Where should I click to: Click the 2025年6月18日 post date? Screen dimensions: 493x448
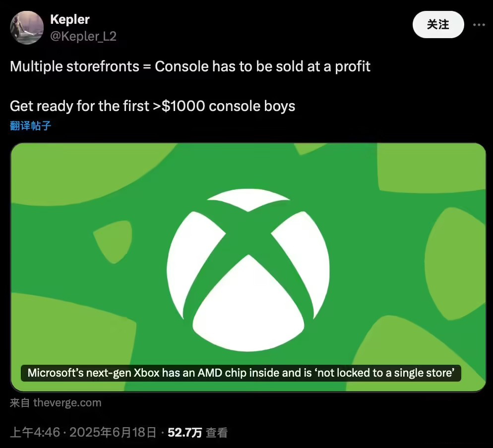tap(113, 432)
